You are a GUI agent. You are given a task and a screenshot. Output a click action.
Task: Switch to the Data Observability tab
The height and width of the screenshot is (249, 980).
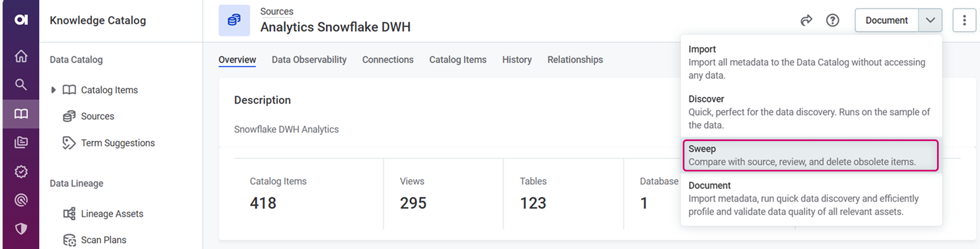click(309, 60)
